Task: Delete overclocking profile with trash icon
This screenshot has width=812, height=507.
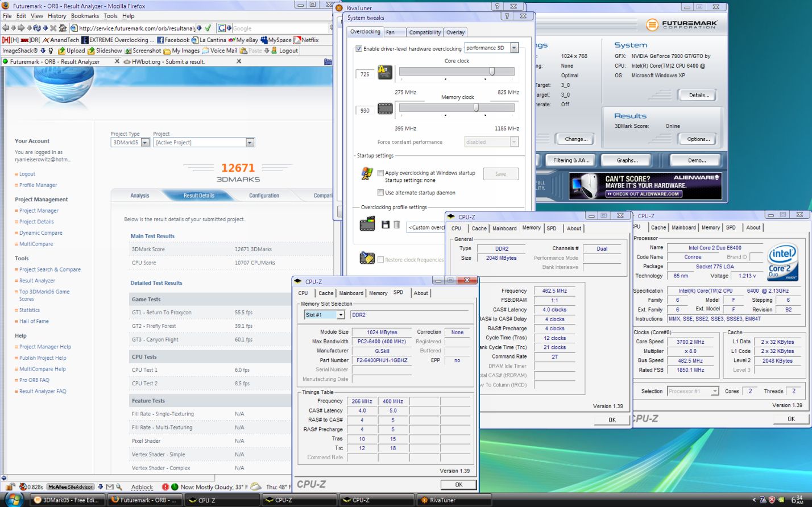Action: point(396,225)
